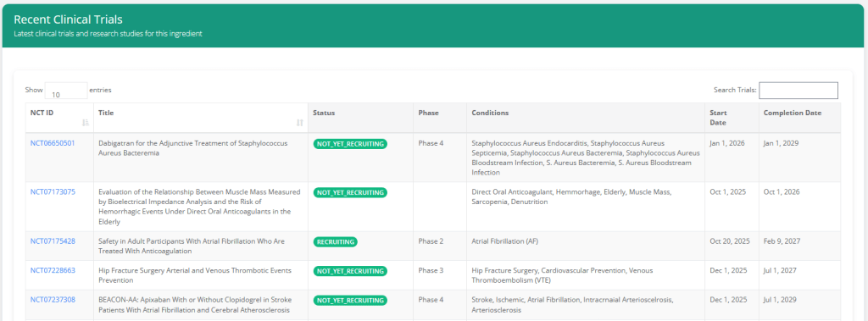Click conditions 'Stroke, Ischemic, Atrial Fibrillation' cell
Screen dimensions: 868x321
tap(585, 304)
